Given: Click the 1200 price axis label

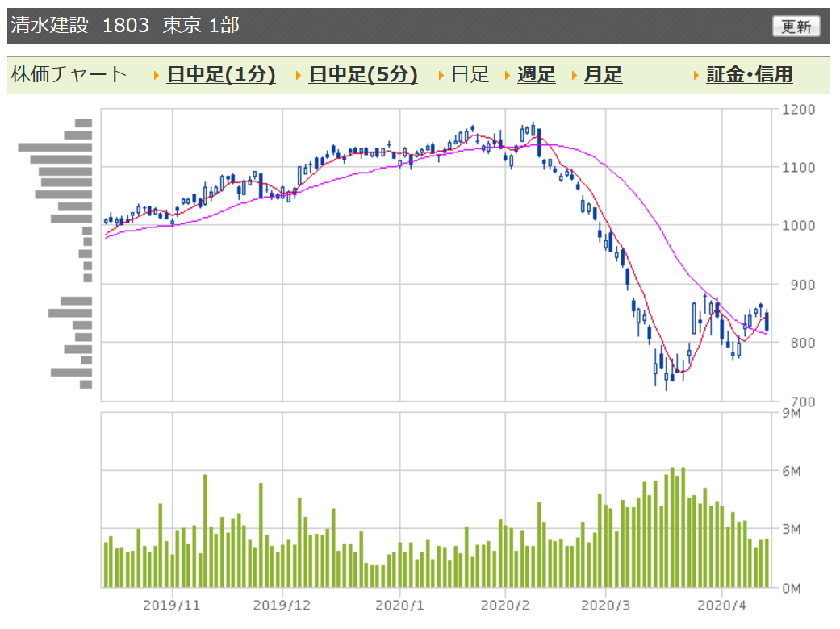Looking at the screenshot, I should pos(798,109).
